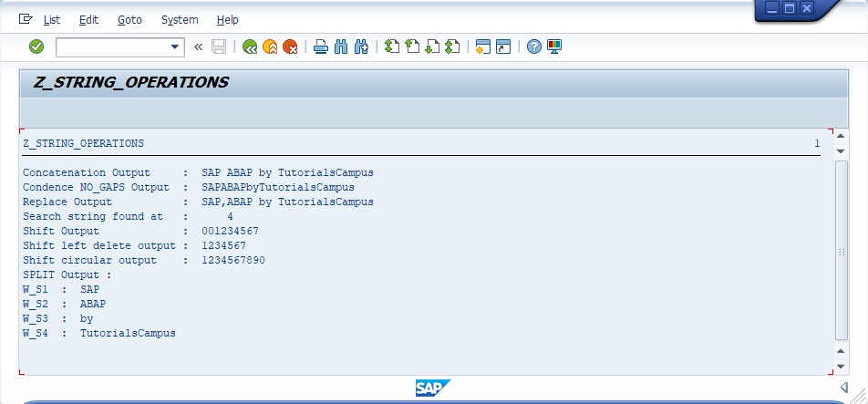Create new session window icon

pos(483,47)
